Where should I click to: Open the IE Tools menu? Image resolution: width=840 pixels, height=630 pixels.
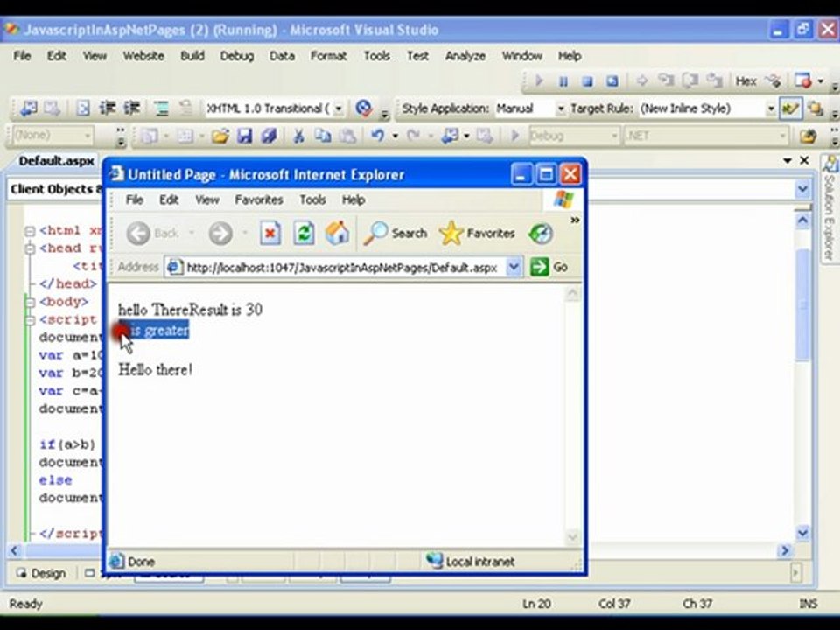[312, 199]
